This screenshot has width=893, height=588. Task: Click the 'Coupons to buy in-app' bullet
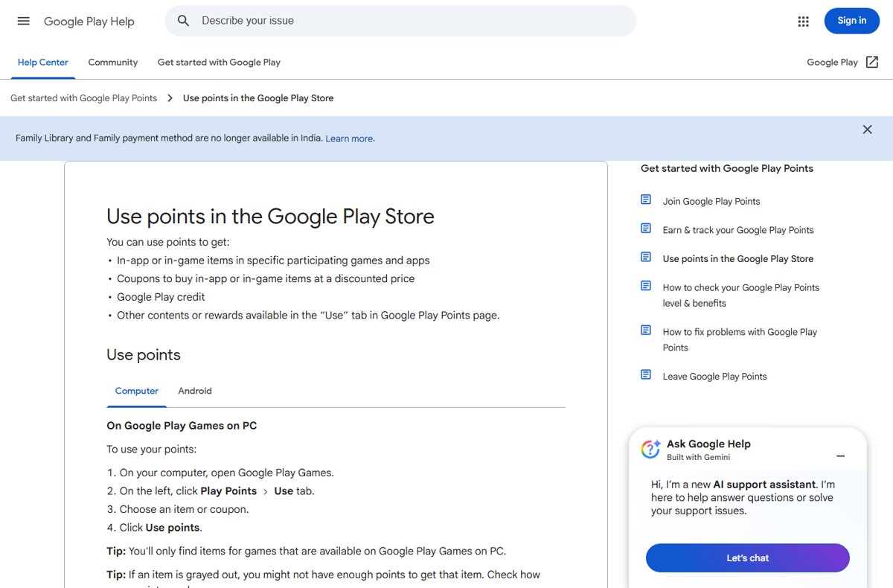(266, 278)
